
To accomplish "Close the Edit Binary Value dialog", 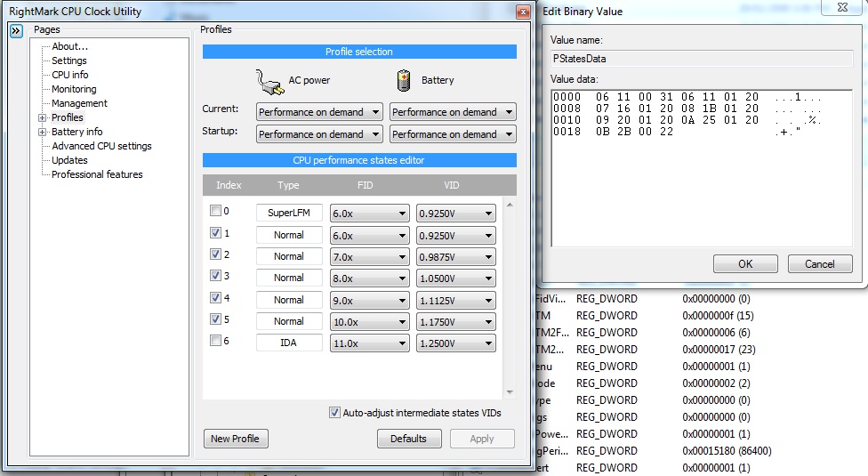I will [x=842, y=7].
